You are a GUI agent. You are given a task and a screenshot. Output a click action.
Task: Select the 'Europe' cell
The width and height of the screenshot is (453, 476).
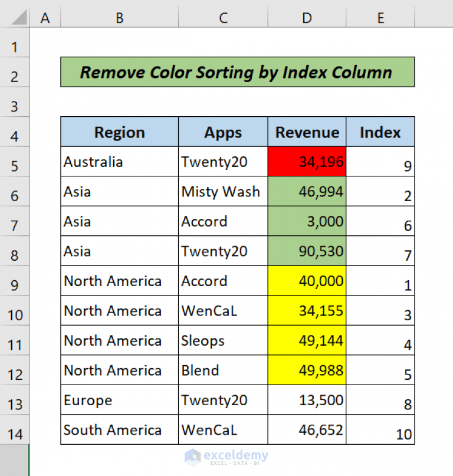(119, 400)
